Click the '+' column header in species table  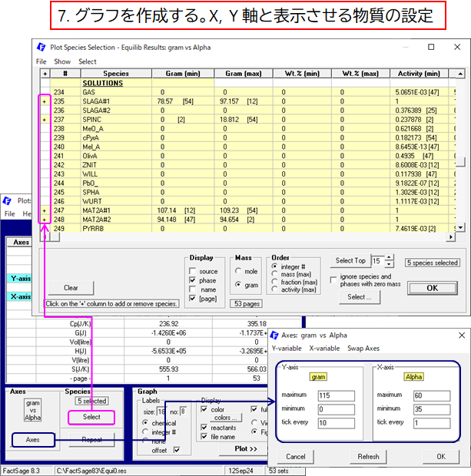(44, 74)
